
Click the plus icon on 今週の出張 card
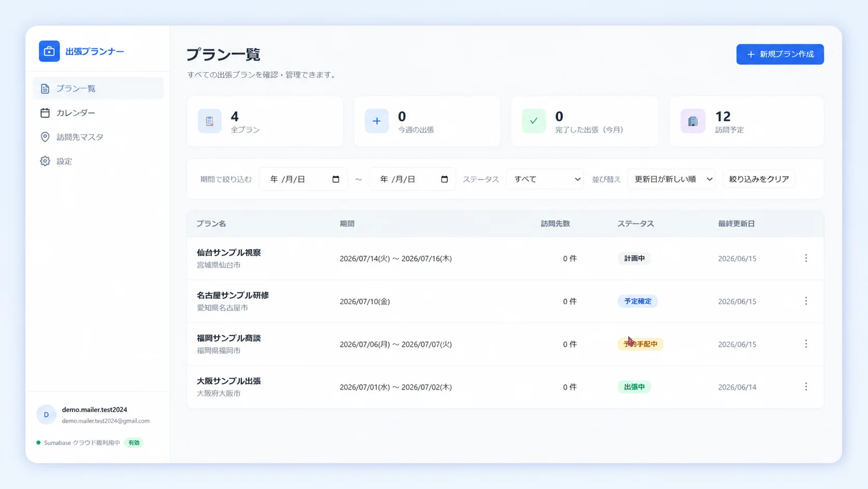[377, 121]
